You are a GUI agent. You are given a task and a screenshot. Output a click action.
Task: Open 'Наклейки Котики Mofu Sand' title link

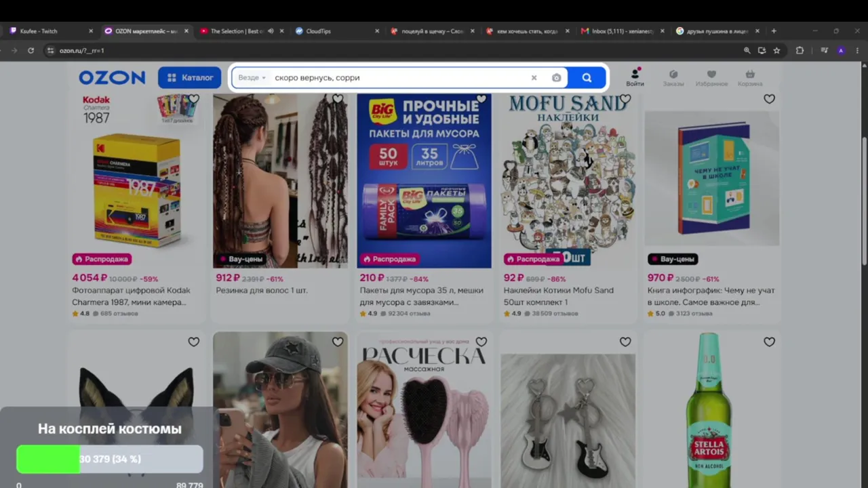tap(558, 296)
